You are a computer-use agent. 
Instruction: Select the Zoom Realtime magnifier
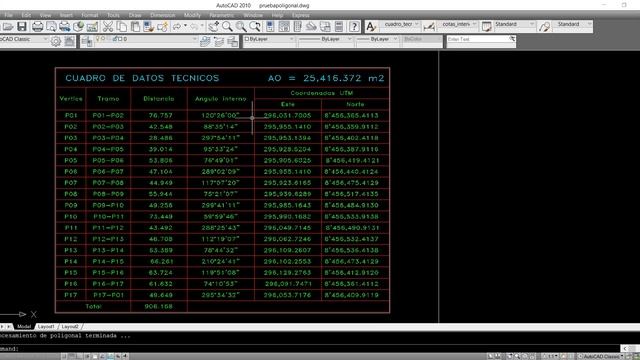(227, 27)
